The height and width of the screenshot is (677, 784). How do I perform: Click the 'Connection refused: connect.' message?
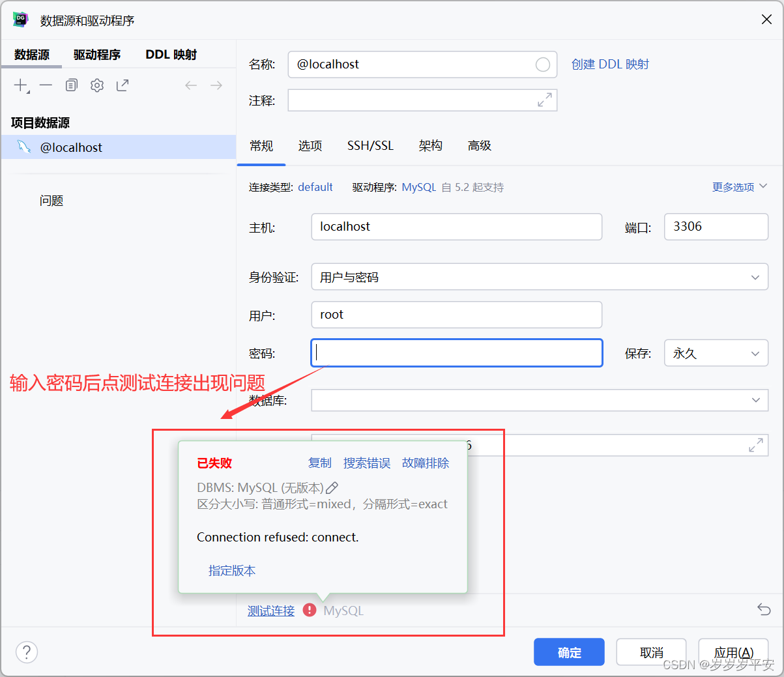point(278,538)
